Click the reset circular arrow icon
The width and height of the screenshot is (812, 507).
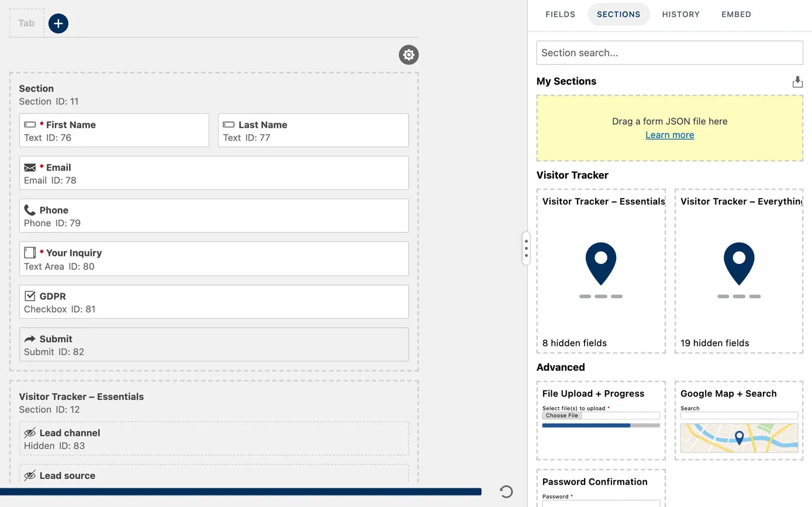point(506,492)
